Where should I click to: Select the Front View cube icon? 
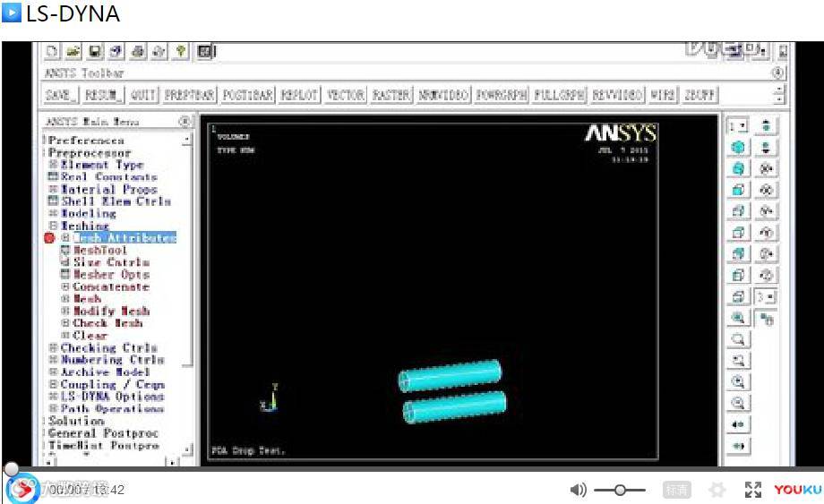[738, 190]
